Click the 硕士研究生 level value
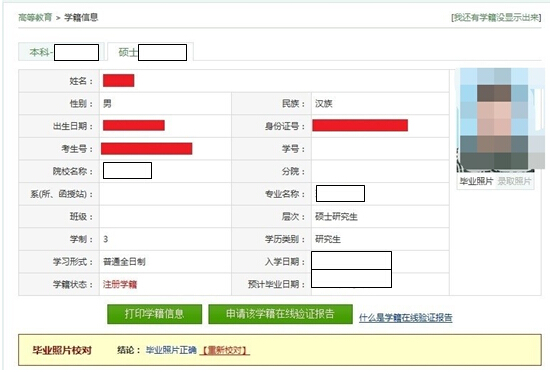This screenshot has width=550, height=372. click(x=336, y=216)
